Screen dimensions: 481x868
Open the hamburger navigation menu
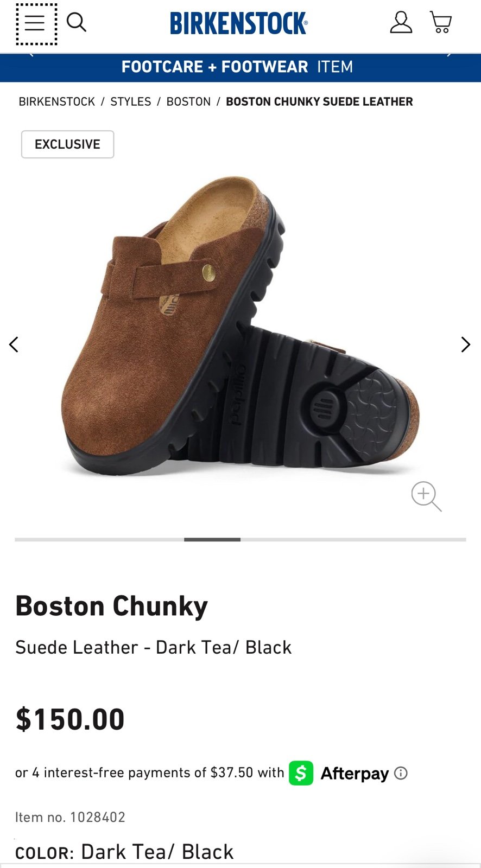pyautogui.click(x=36, y=23)
